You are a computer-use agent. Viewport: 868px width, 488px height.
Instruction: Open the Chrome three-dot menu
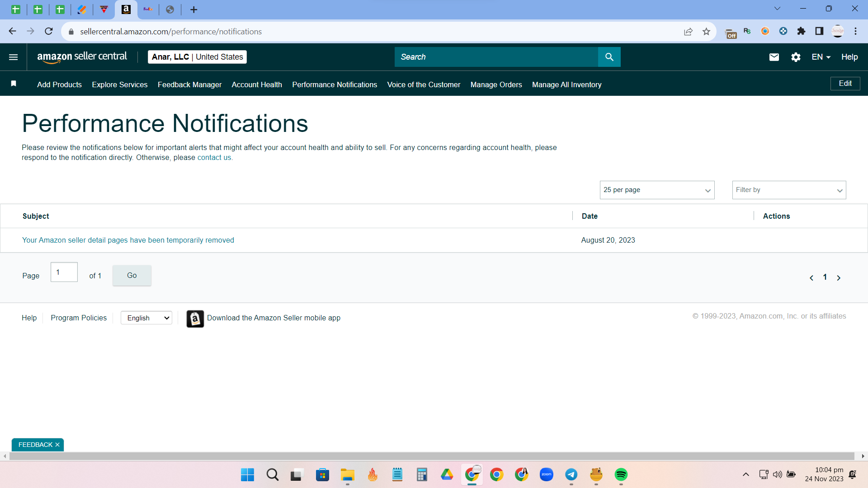[855, 31]
